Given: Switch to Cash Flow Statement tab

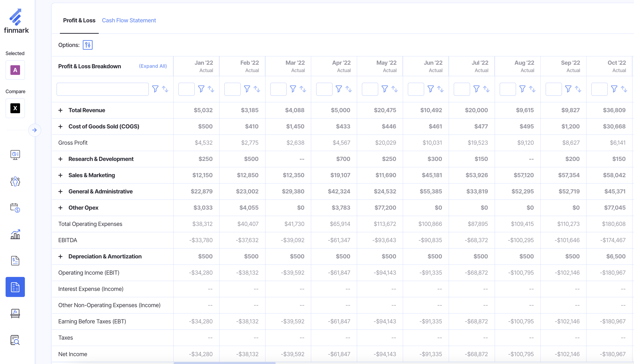Looking at the screenshot, I should tap(129, 20).
